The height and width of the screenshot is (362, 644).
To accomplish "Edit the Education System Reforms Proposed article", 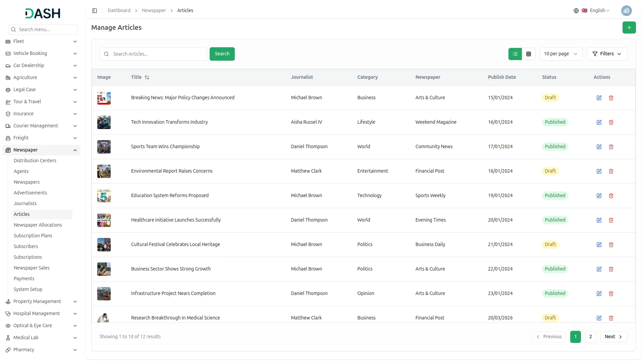I will (x=599, y=196).
